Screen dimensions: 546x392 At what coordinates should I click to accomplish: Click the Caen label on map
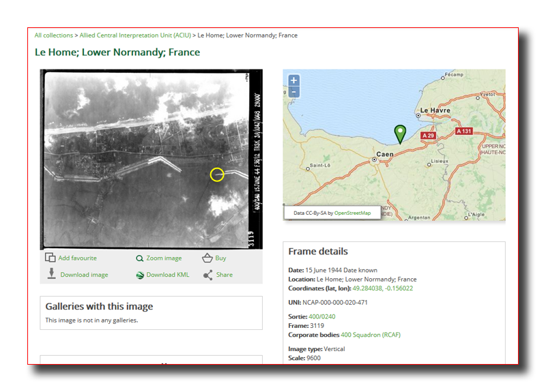click(385, 154)
